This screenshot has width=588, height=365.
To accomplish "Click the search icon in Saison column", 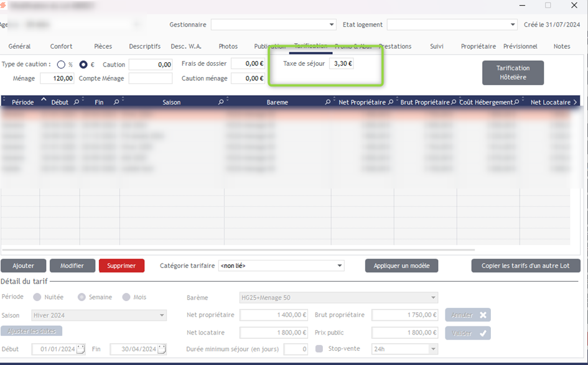I will [x=222, y=102].
